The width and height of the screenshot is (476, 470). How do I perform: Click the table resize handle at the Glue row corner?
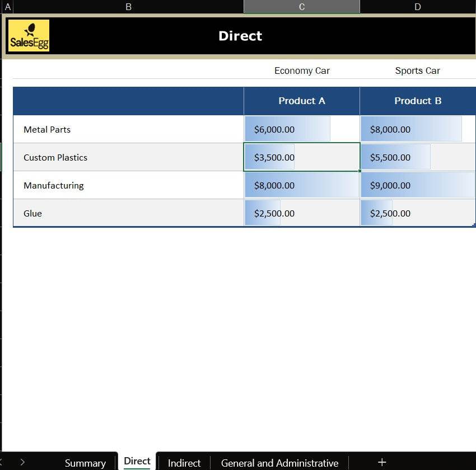pyautogui.click(x=473, y=225)
